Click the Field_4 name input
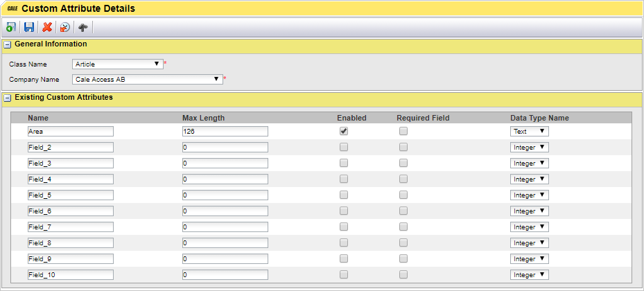The width and height of the screenshot is (644, 291). click(70, 179)
